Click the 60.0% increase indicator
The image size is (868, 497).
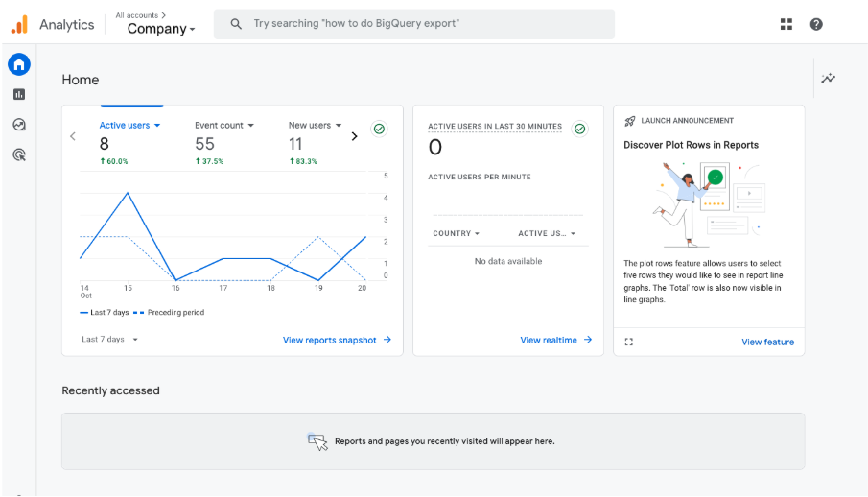click(114, 161)
